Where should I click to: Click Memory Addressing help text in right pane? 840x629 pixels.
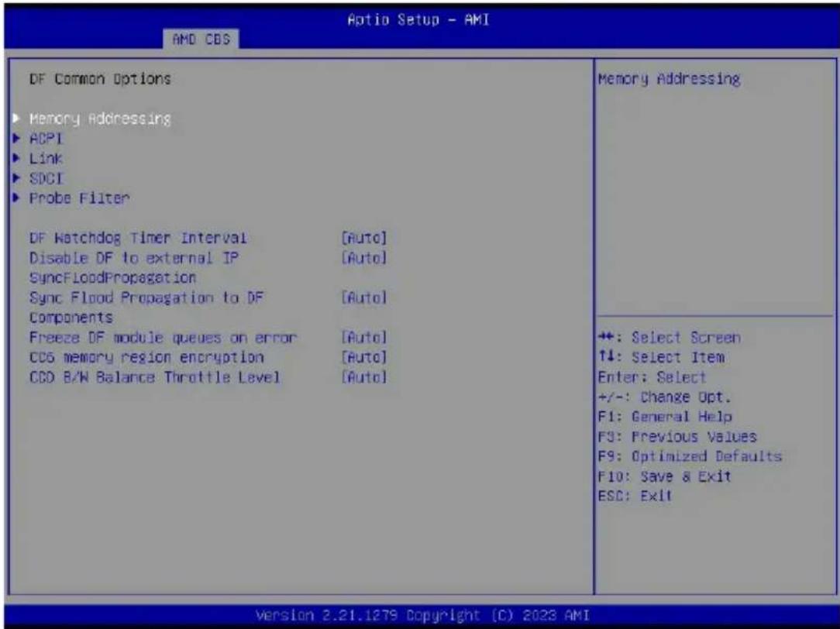(669, 79)
